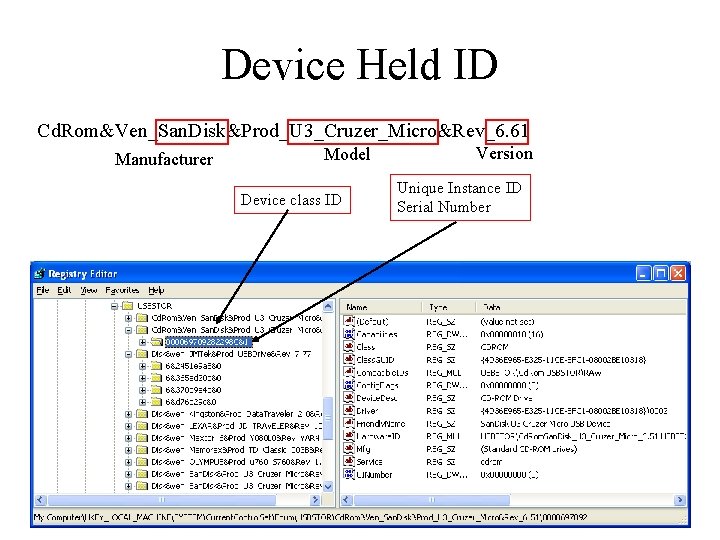Expand the 6&2451e6a5&0 subkey
This screenshot has width=720, height=540.
[143, 366]
